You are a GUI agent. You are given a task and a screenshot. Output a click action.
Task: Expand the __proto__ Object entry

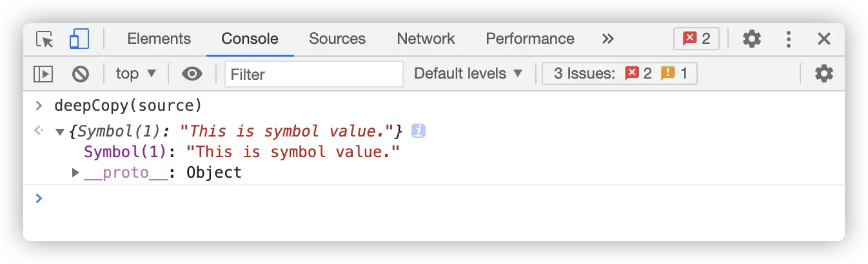(75, 173)
